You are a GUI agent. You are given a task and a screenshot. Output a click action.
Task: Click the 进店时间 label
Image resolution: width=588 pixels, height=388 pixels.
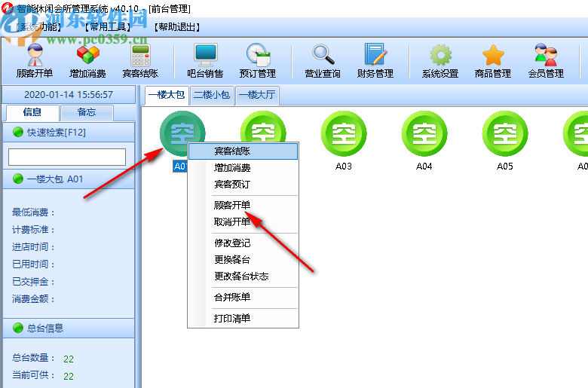click(x=33, y=247)
